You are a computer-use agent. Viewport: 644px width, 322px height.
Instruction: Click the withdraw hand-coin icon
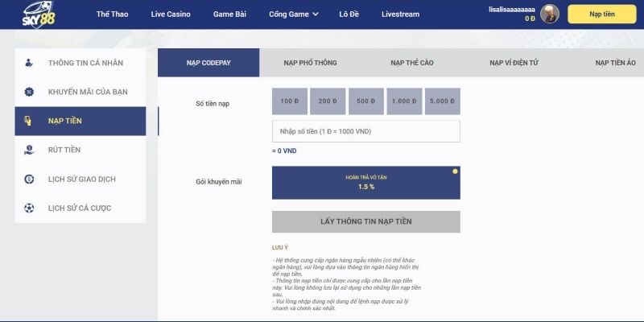tap(29, 150)
